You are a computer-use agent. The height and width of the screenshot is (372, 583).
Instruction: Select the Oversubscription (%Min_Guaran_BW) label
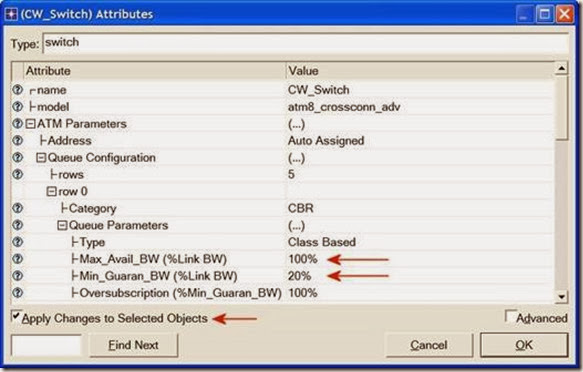click(181, 293)
